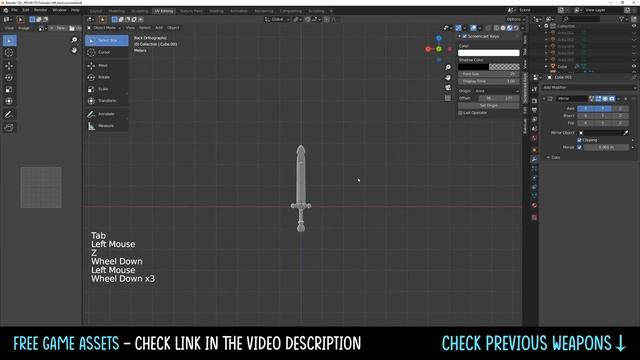640x360 pixels.
Task: Adjust the Font Size slider
Action: point(489,74)
